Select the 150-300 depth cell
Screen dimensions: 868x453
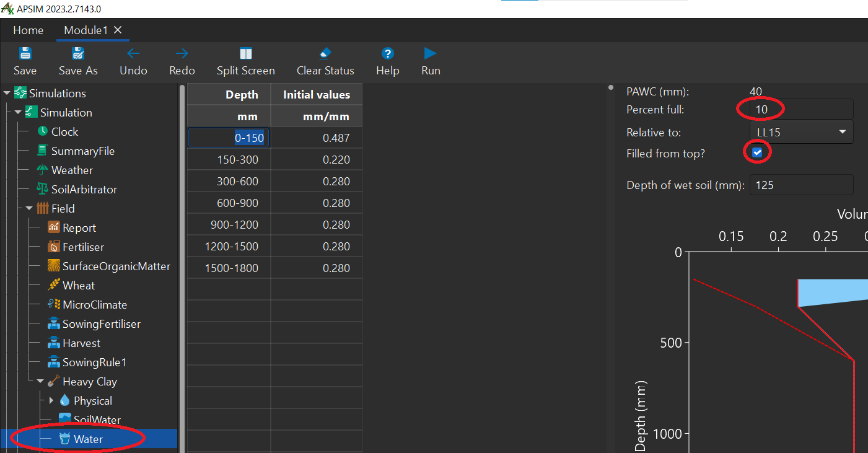[229, 160]
